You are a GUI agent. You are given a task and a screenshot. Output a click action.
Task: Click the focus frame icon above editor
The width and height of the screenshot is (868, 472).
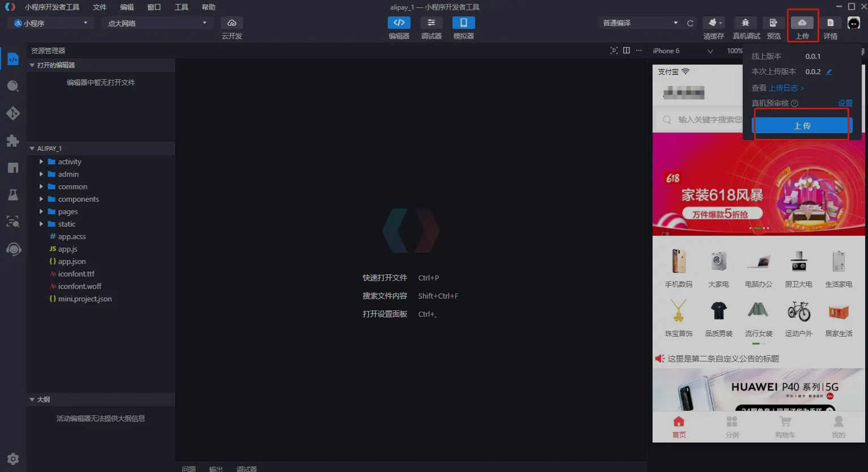(614, 50)
